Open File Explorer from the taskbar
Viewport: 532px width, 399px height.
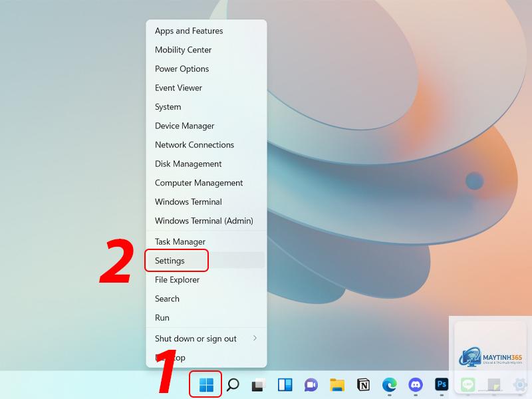(337, 385)
